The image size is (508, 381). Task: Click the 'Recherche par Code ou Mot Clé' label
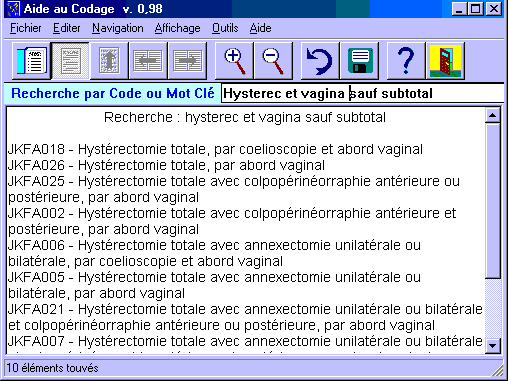[x=113, y=93]
